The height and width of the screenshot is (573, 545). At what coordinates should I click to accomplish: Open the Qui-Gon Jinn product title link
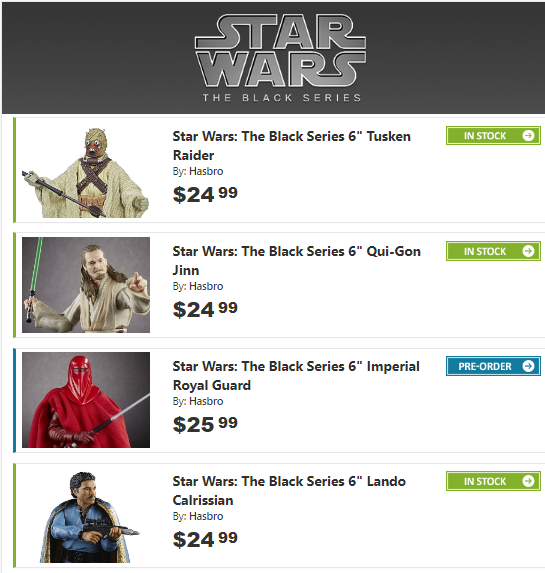pos(296,261)
